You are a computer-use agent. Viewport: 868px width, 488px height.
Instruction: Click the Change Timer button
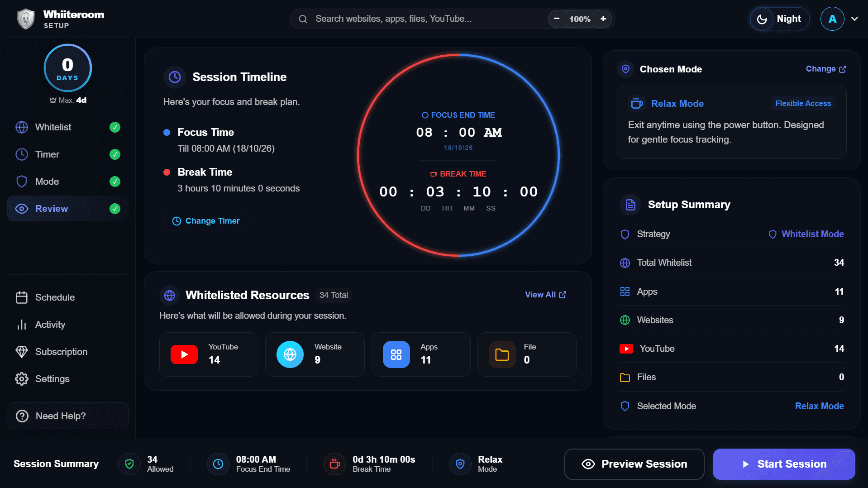(x=206, y=221)
